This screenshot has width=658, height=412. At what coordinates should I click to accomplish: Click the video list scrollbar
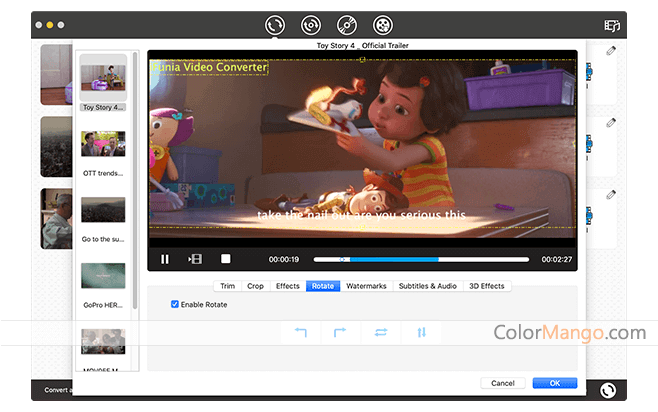[135, 180]
